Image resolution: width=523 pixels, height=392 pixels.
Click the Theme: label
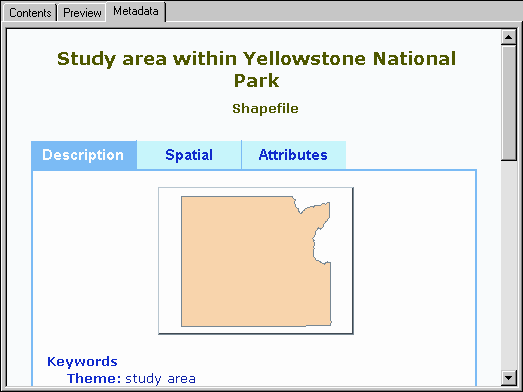tap(94, 379)
